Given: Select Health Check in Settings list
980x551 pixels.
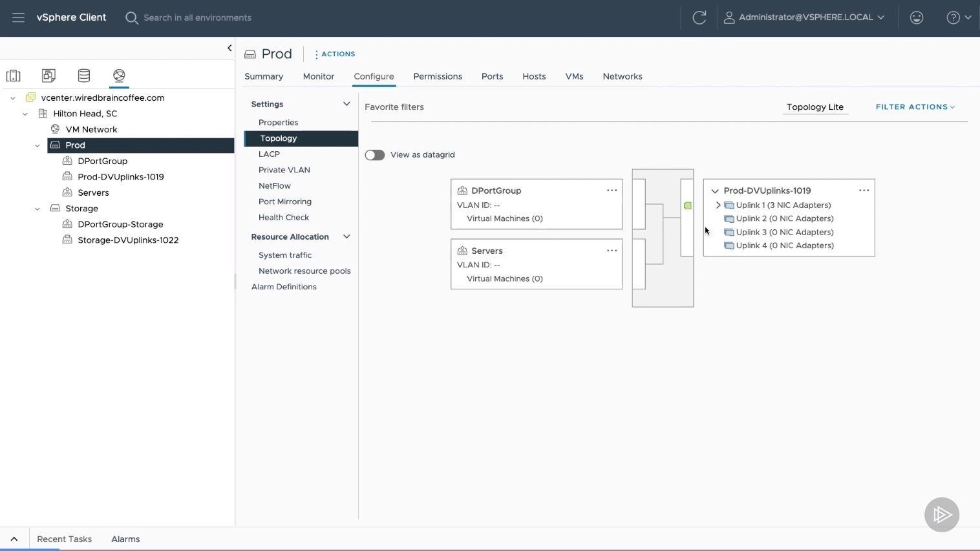Looking at the screenshot, I should 284,218.
